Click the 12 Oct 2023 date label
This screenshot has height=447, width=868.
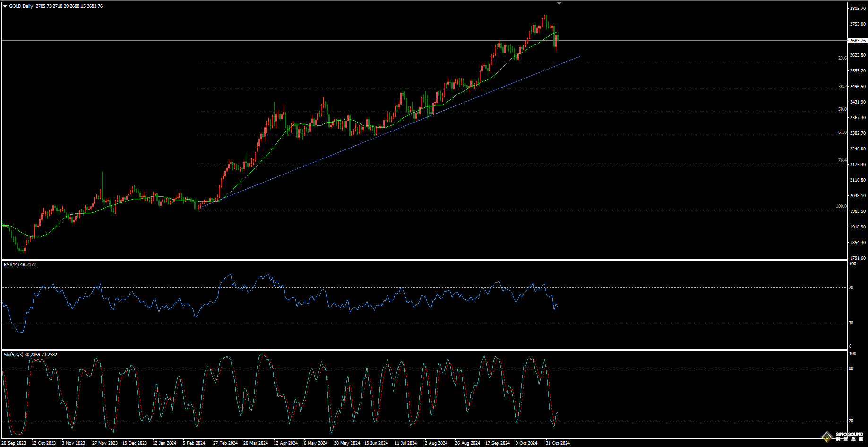click(x=43, y=443)
